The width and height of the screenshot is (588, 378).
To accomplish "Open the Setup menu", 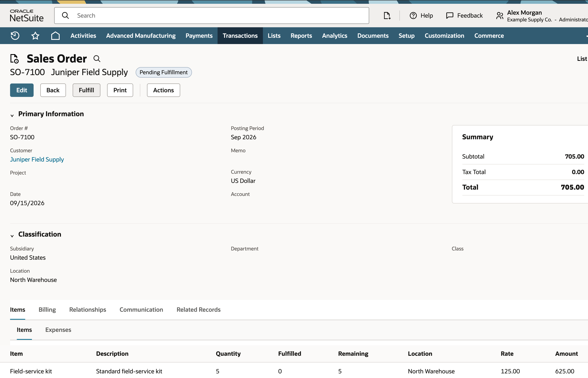I will (x=406, y=36).
